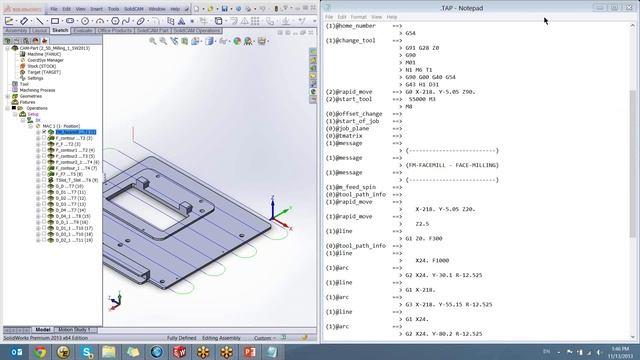
Task: Open the Tools menu in SolidWorks
Action: pyautogui.click(x=113, y=9)
